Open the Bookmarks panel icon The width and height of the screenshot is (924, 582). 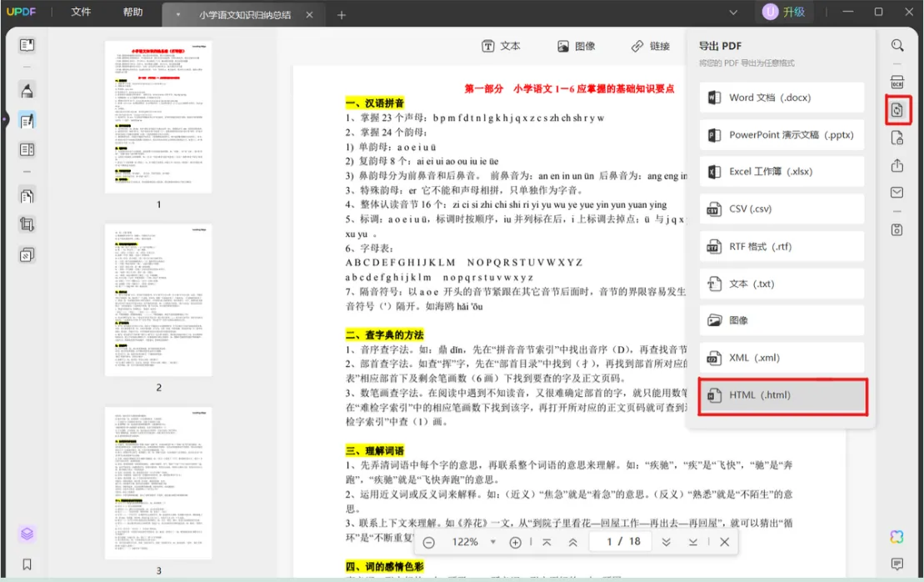[27, 564]
